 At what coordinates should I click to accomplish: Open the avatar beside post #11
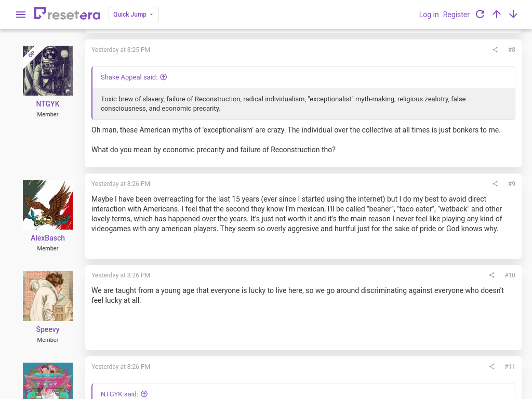[48, 381]
